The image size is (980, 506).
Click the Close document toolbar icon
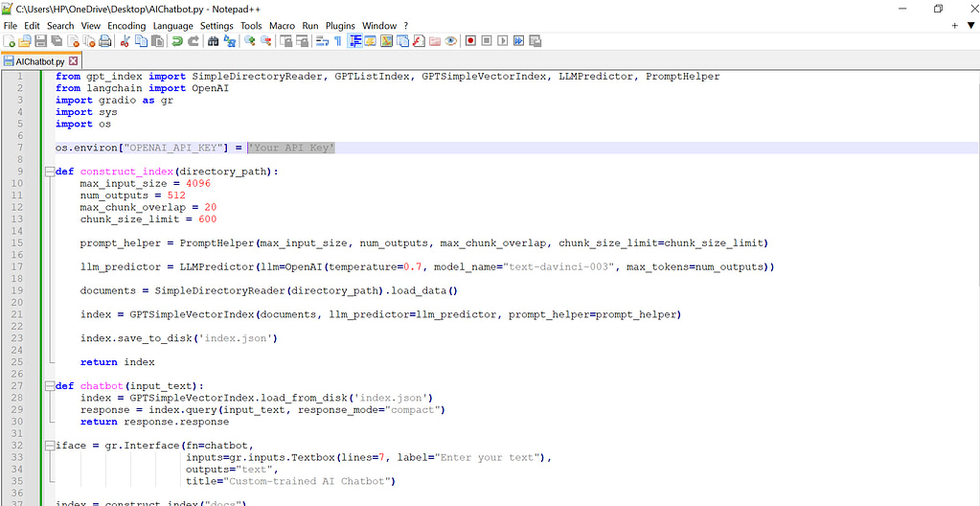click(x=73, y=41)
